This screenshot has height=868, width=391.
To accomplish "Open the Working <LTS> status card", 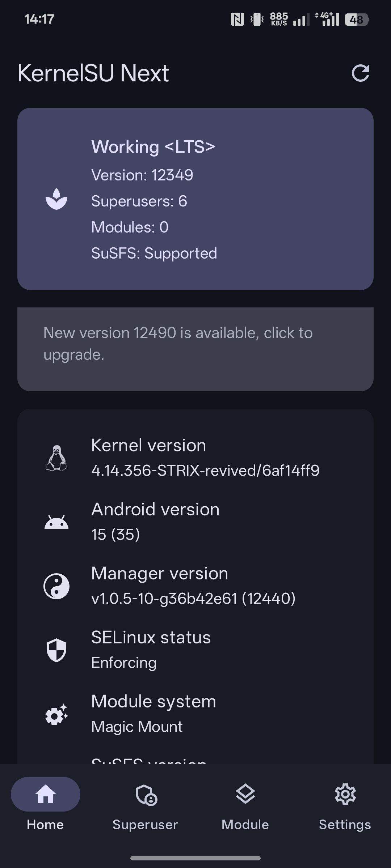I will (195, 199).
